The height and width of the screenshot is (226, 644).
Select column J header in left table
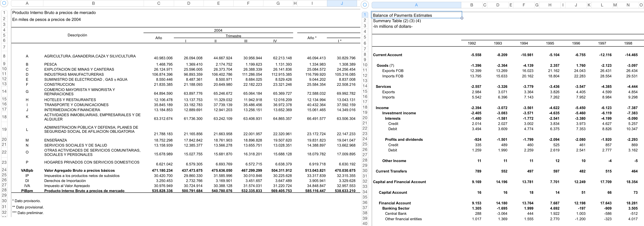coord(342,3)
